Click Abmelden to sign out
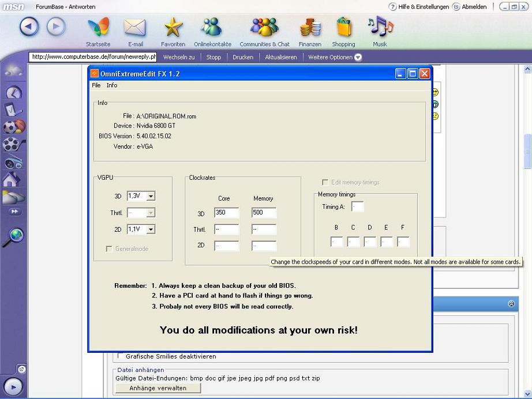This screenshot has height=399, width=532. pyautogui.click(x=470, y=7)
